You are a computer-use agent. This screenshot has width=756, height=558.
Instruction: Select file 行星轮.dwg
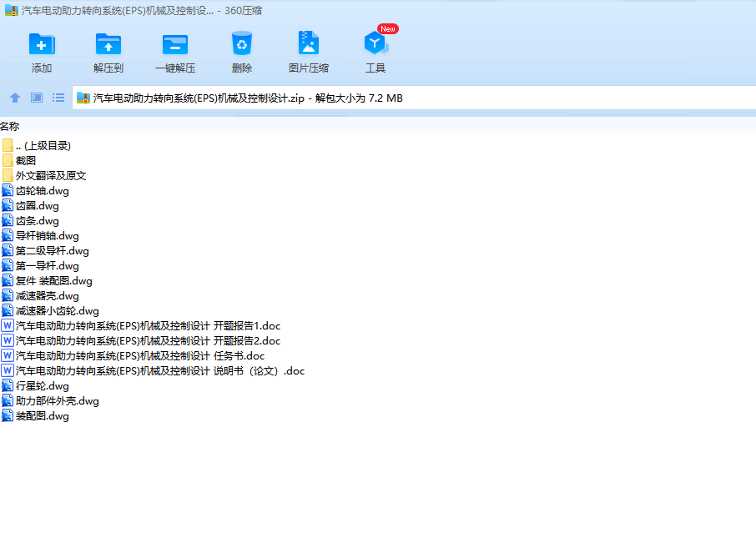click(35, 385)
